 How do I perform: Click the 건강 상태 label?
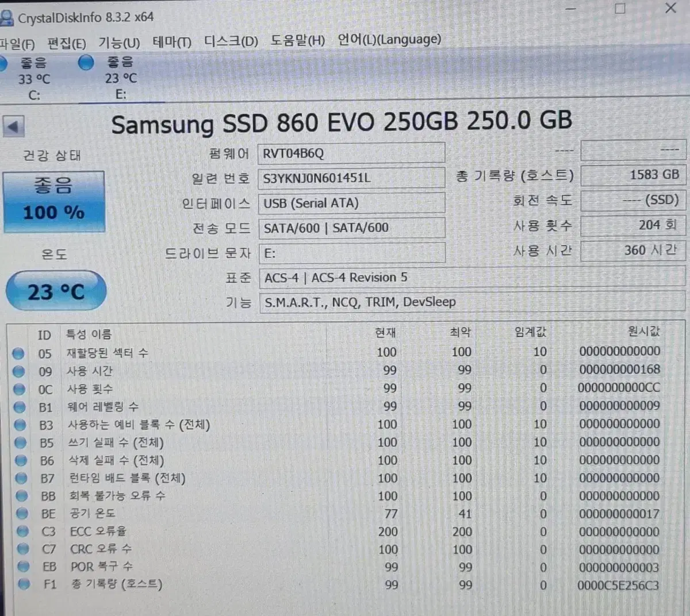[x=52, y=155]
